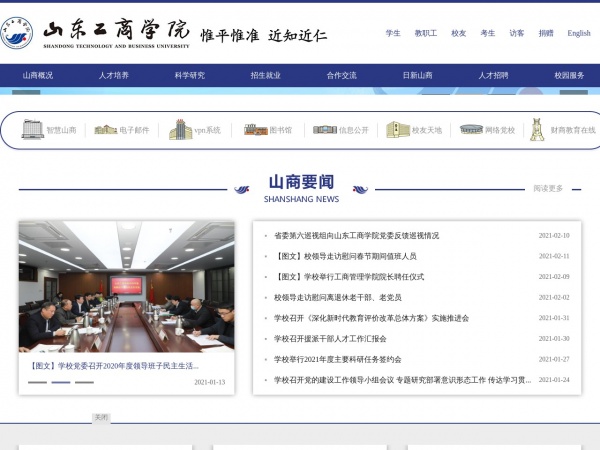Select the first news carousel indicator
Viewport: 600px width, 450px height.
(x=38, y=382)
